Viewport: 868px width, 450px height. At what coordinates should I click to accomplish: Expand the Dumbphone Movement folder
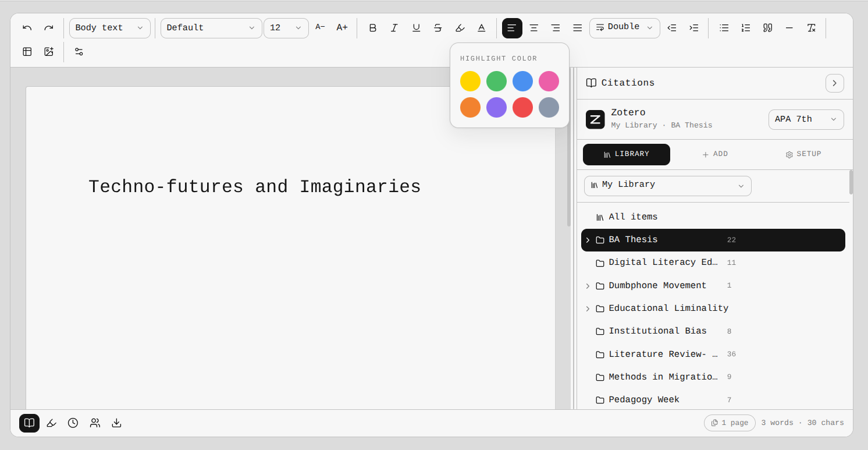click(588, 286)
